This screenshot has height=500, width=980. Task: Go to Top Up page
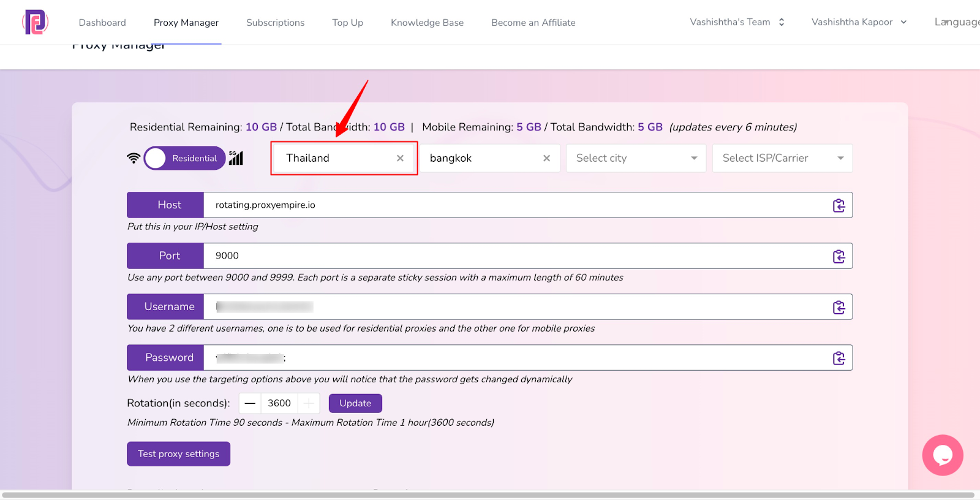(347, 23)
